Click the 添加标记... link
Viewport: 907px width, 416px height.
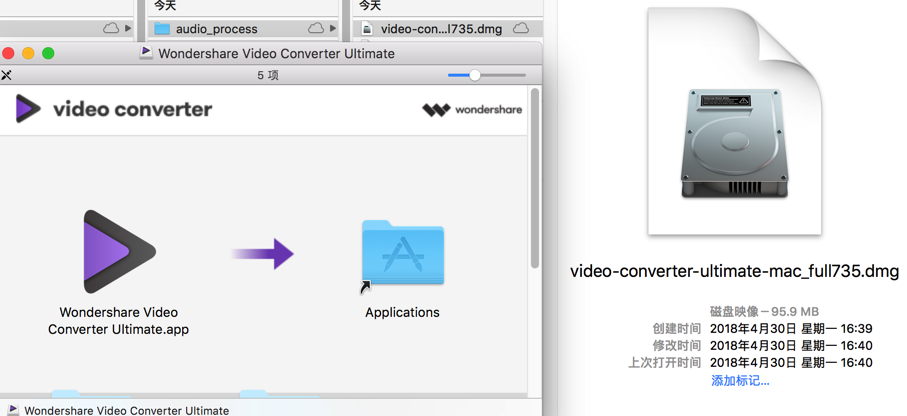click(x=740, y=381)
